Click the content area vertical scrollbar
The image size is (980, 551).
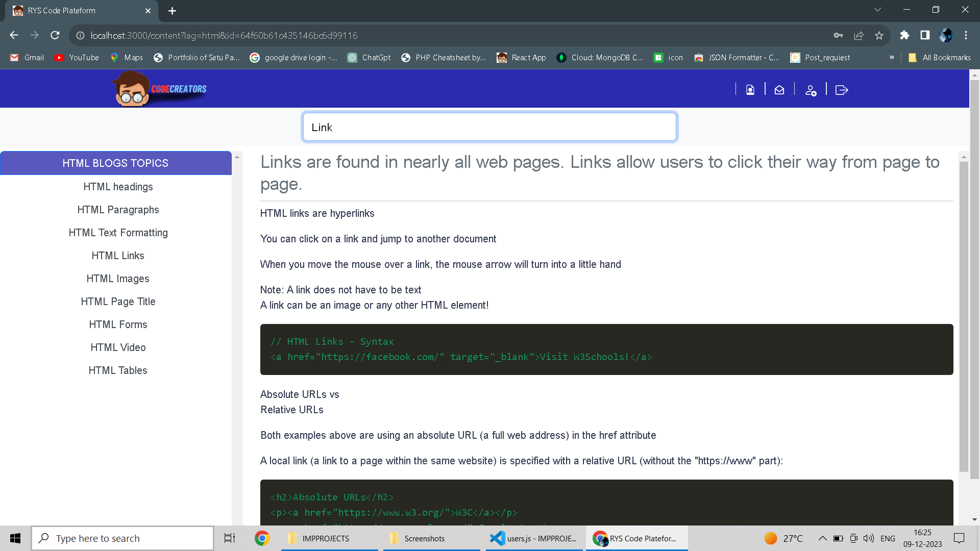pyautogui.click(x=964, y=316)
